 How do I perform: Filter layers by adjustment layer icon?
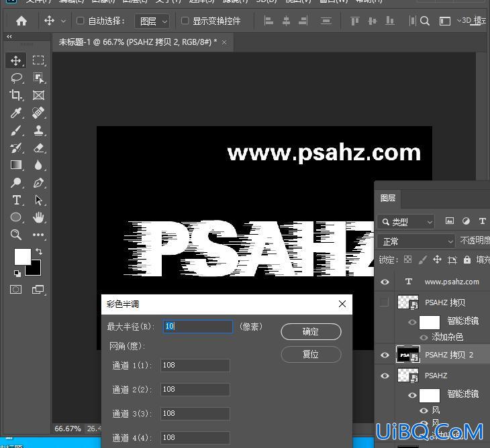click(x=466, y=221)
